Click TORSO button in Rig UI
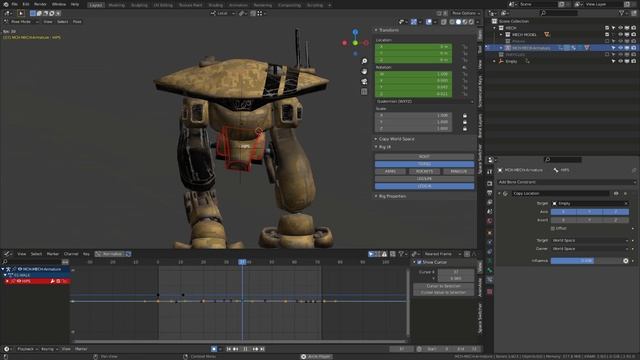 point(424,164)
